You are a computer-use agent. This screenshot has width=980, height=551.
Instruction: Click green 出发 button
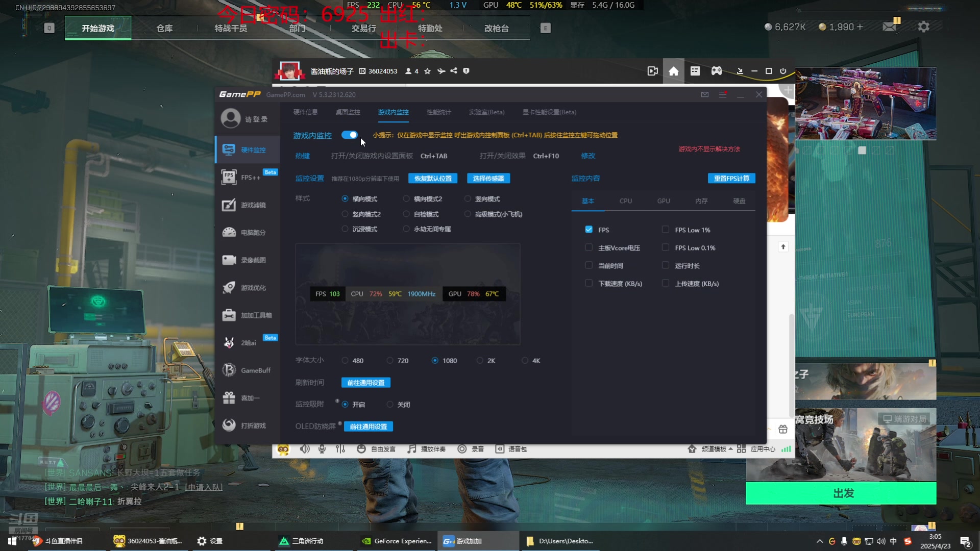pyautogui.click(x=841, y=493)
